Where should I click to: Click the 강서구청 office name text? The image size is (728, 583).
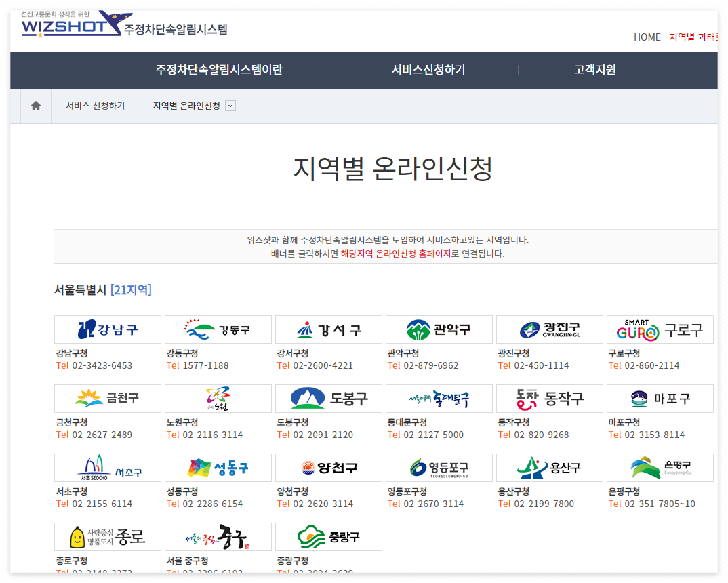[x=293, y=353]
